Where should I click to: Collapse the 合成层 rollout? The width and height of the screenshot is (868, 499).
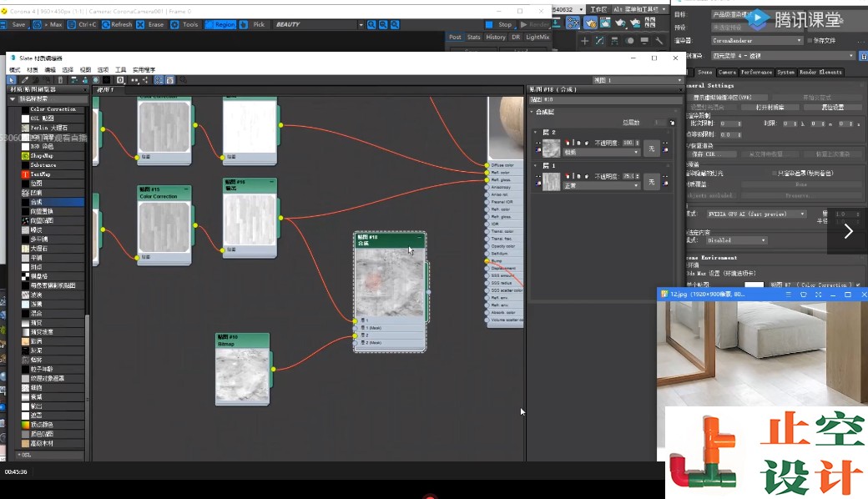click(x=532, y=112)
